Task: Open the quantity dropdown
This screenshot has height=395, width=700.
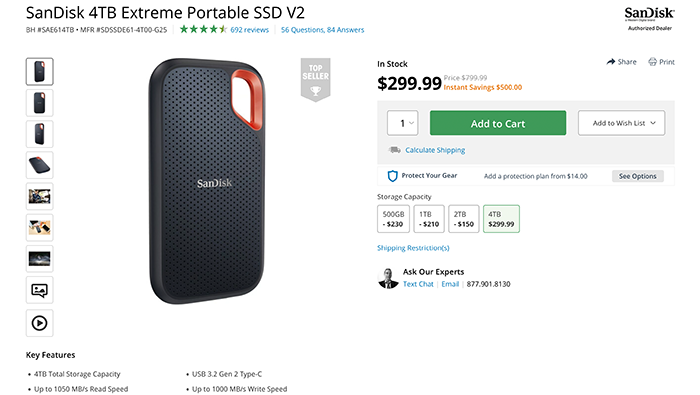Action: pos(403,123)
